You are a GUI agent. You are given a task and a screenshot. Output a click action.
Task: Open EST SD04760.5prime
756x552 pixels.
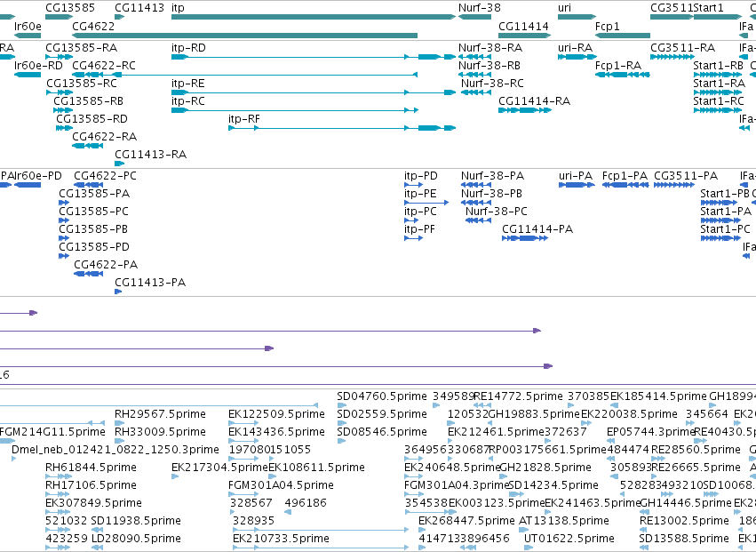(382, 397)
